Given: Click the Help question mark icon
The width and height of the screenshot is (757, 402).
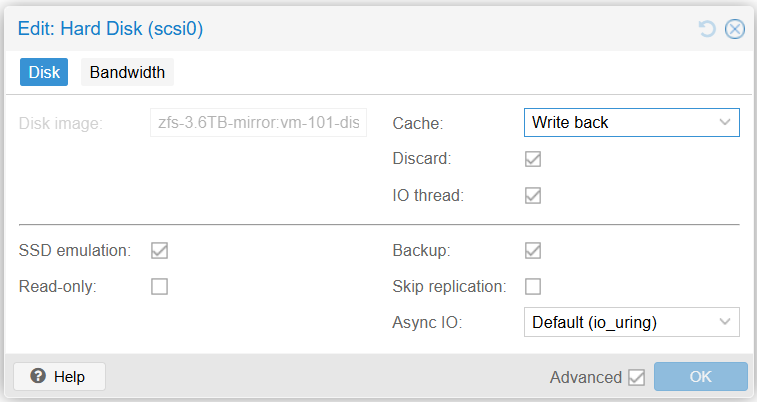Looking at the screenshot, I should click(x=38, y=376).
